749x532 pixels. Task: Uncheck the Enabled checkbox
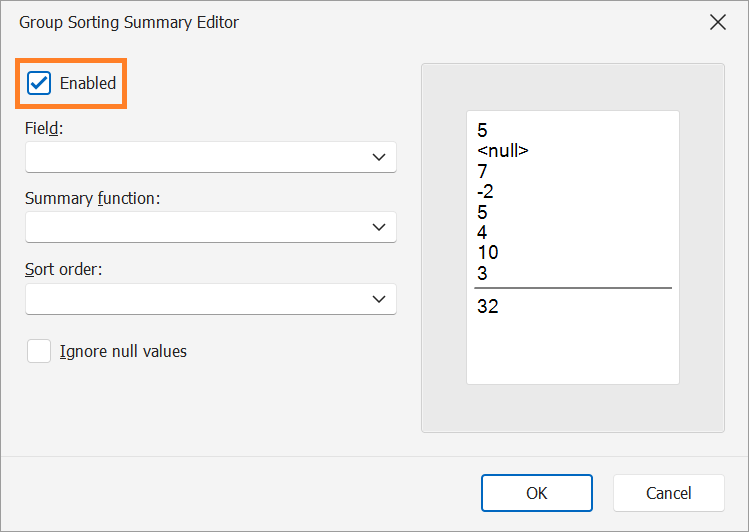point(39,83)
